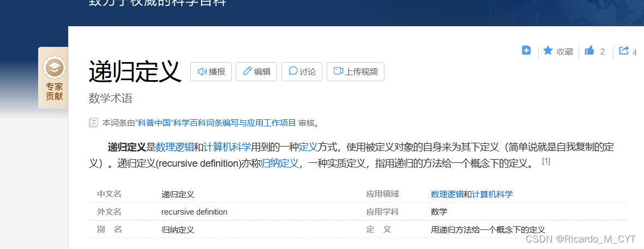Viewport: 644px width, 249px height.
Task: Click the like count number 2
Action: [x=603, y=52]
